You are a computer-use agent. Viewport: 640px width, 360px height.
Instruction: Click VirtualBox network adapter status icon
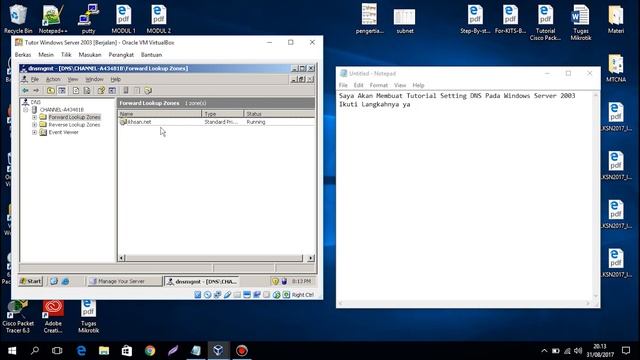point(217,295)
